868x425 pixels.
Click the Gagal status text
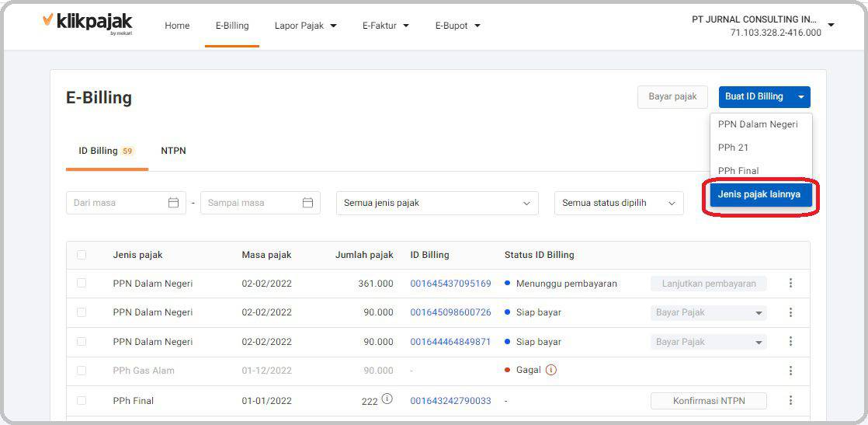(x=528, y=370)
